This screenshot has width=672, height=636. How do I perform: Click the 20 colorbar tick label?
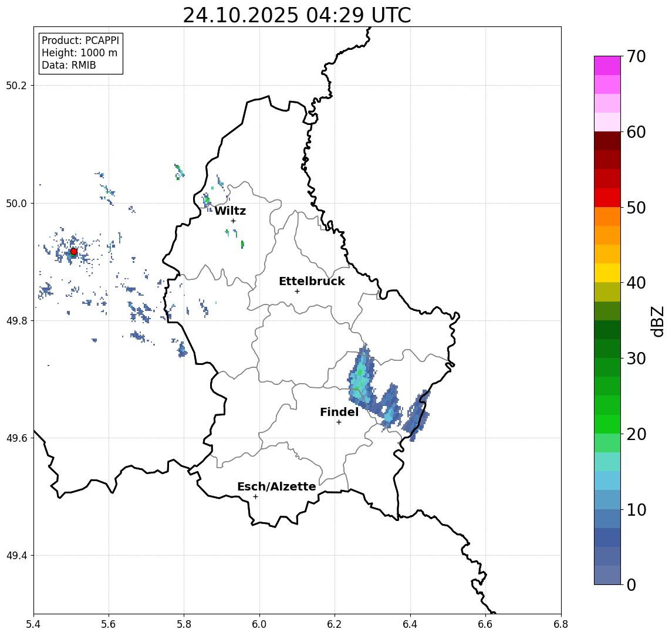click(x=636, y=434)
